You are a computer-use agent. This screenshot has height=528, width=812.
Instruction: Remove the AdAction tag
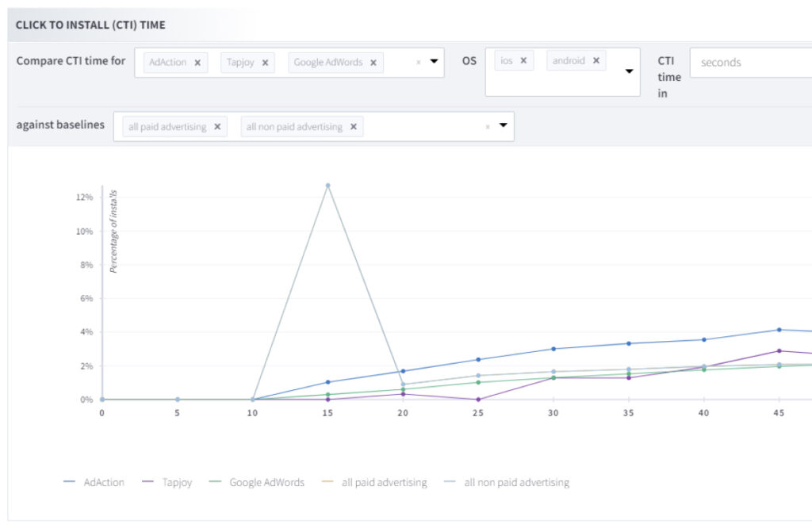[x=197, y=63]
